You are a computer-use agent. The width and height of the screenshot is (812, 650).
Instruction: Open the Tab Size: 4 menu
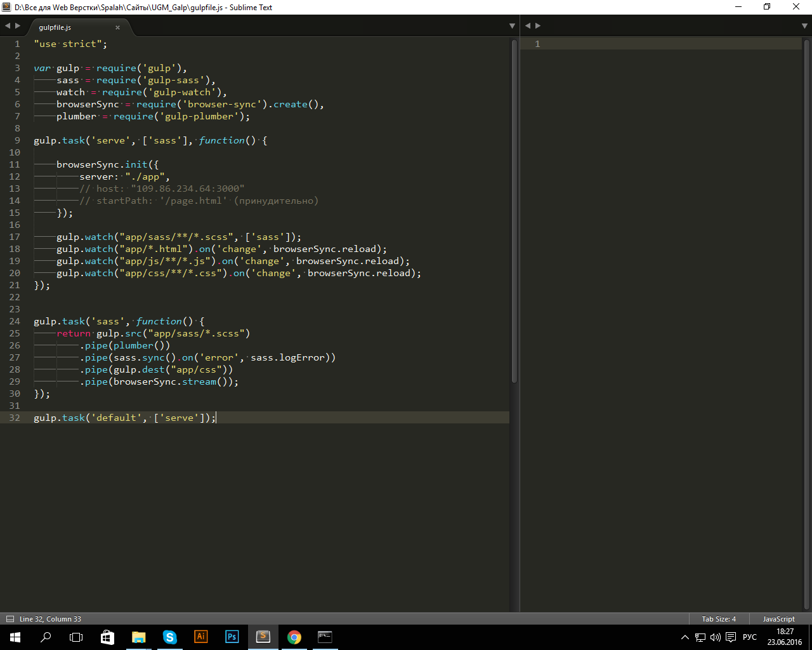719,619
